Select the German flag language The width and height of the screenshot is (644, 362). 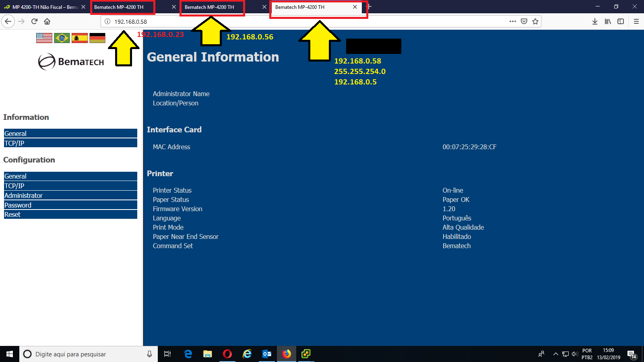coord(97,38)
